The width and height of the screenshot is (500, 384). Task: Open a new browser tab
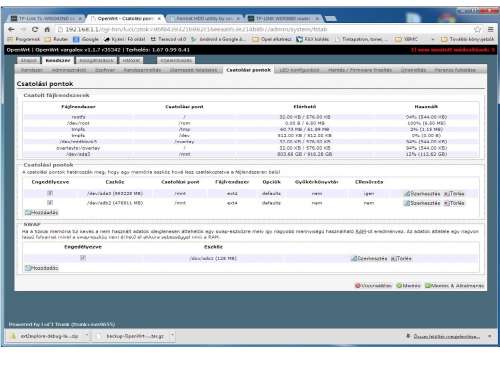331,18
